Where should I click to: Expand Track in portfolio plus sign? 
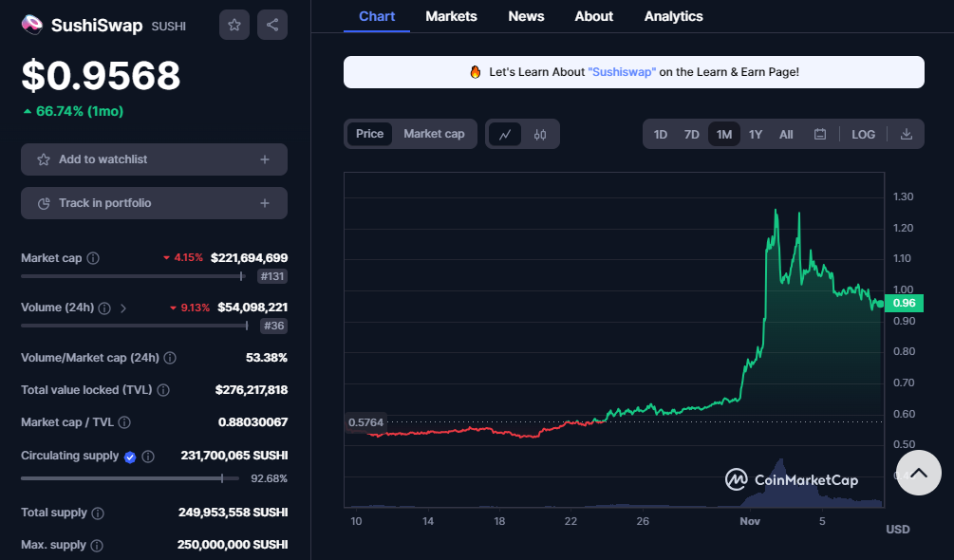[265, 203]
